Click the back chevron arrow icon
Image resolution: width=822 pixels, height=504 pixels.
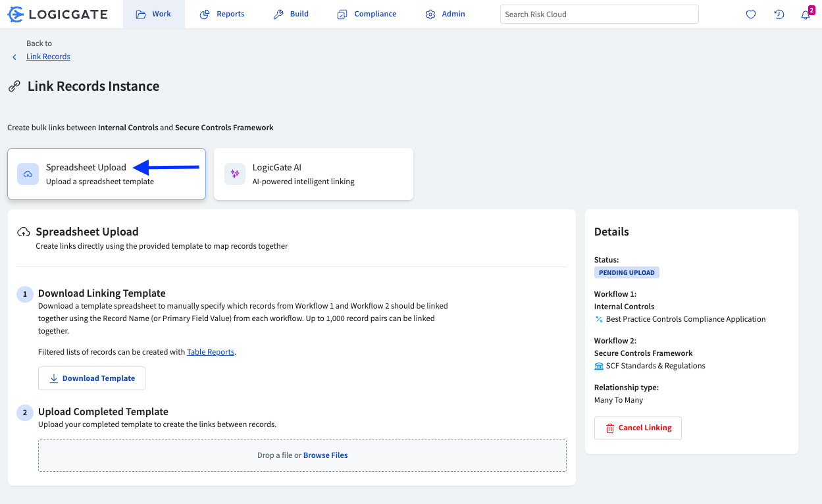[x=14, y=57]
